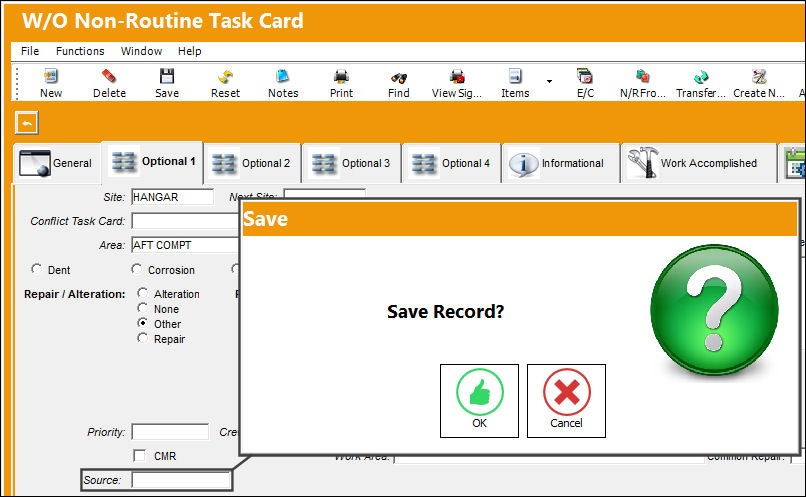The width and height of the screenshot is (806, 497).
Task: Expand the arrow next to Items
Action: (549, 81)
